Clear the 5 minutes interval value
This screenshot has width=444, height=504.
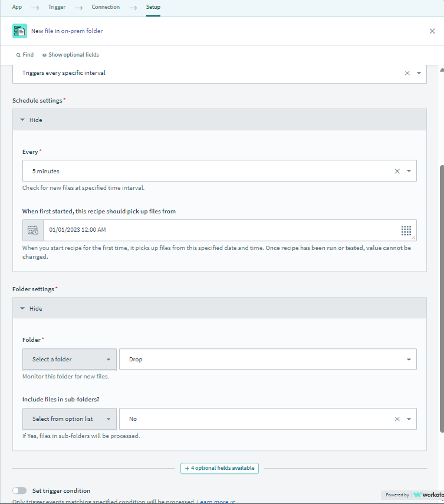[x=397, y=172]
